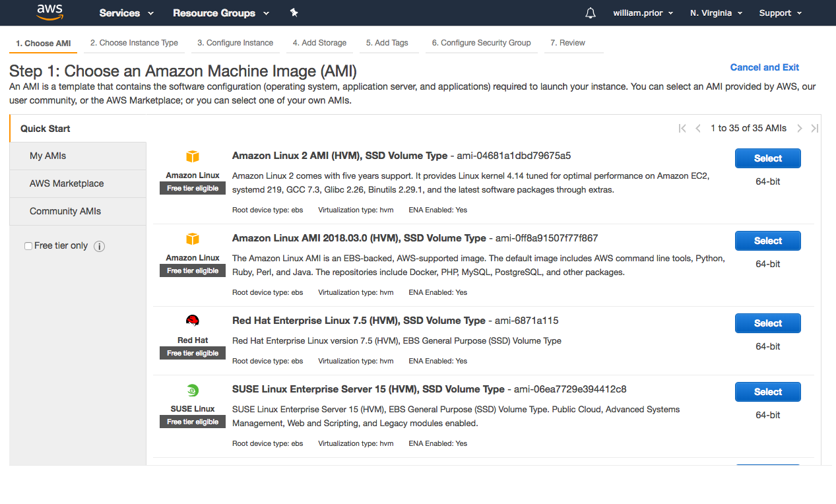Viewport: 836px width, 504px height.
Task: Open the Community AMIs category
Action: pyautogui.click(x=78, y=212)
